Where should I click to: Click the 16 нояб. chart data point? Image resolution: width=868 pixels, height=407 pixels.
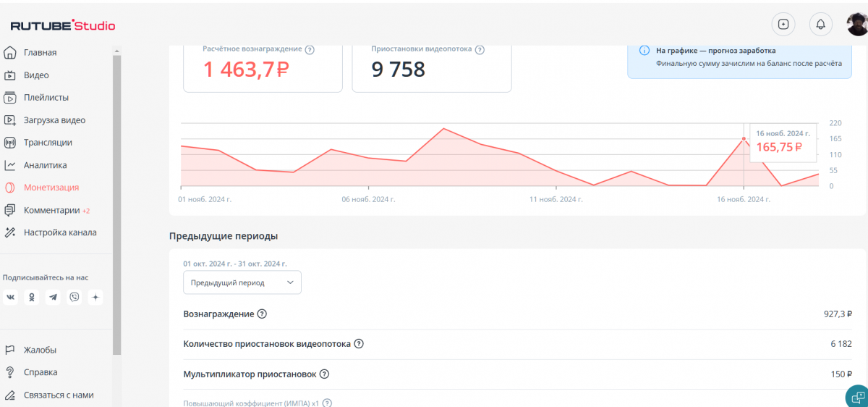(x=743, y=138)
